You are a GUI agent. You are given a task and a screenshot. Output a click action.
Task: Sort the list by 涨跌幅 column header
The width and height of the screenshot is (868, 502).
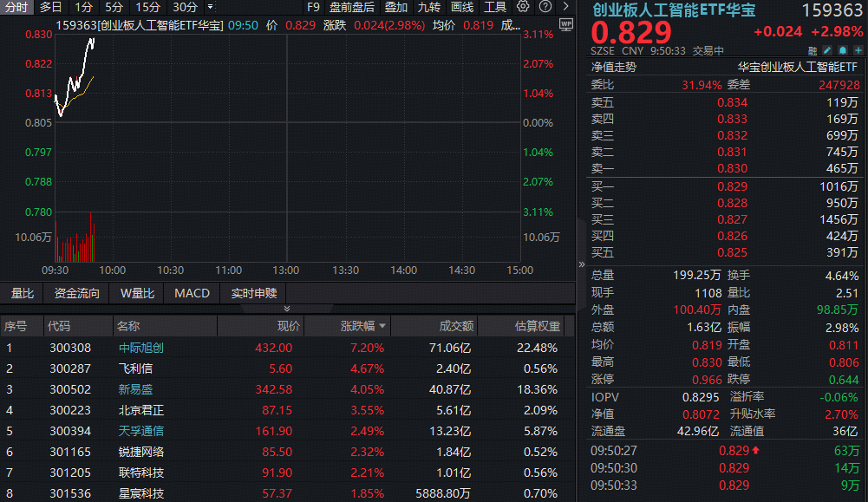(x=357, y=327)
